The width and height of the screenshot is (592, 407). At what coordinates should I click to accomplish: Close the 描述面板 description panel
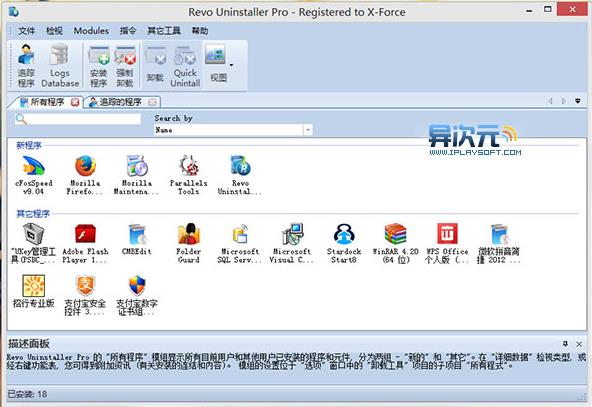[x=579, y=344]
